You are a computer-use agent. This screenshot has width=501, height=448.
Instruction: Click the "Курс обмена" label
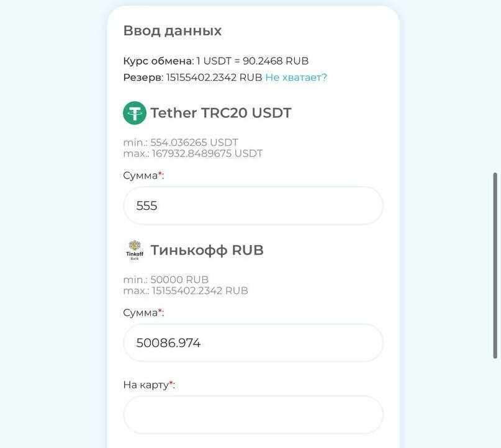point(158,61)
